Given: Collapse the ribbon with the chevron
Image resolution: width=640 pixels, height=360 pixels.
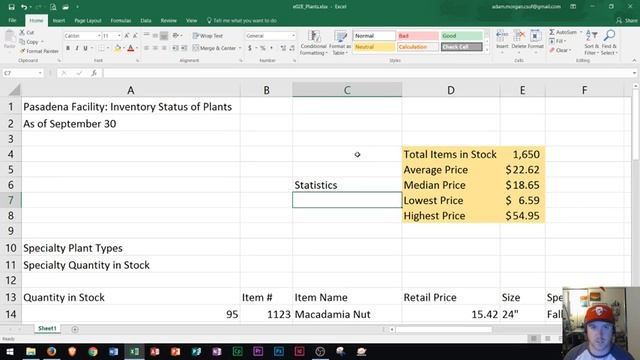Looking at the screenshot, I should pos(634,60).
